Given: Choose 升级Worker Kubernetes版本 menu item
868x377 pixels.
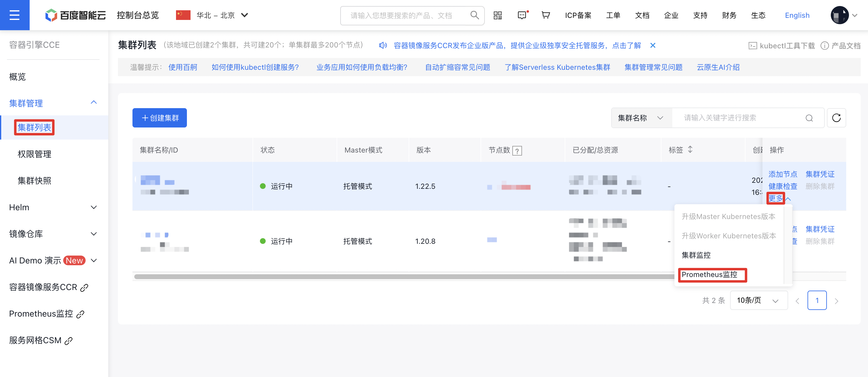Looking at the screenshot, I should 729,236.
